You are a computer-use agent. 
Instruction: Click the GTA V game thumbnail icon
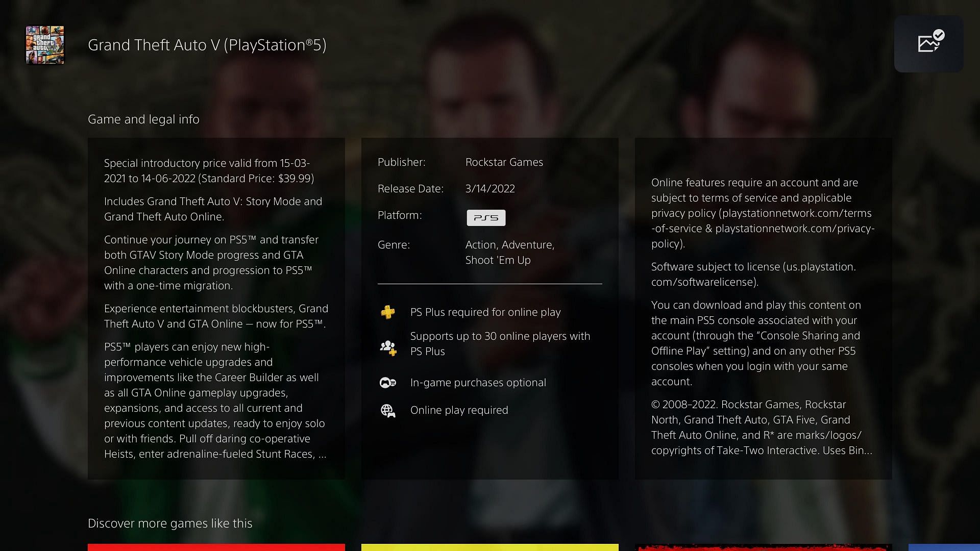pos(44,44)
